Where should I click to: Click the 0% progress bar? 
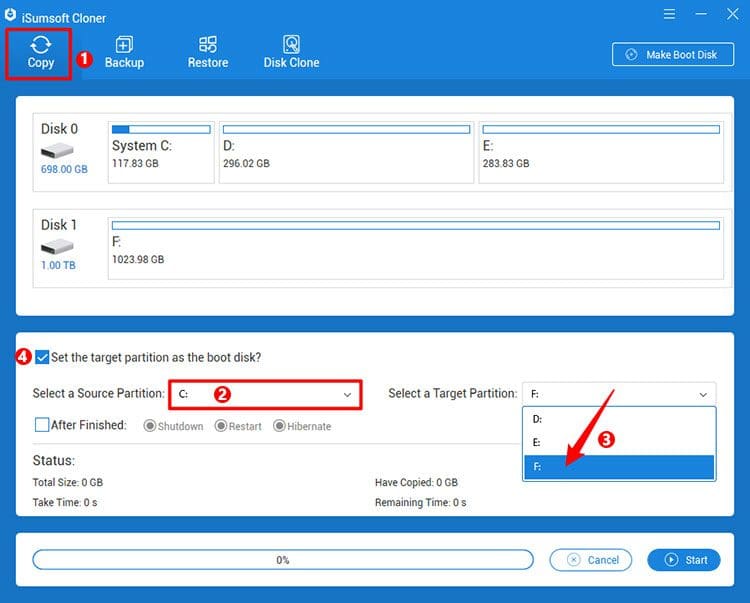click(x=283, y=559)
